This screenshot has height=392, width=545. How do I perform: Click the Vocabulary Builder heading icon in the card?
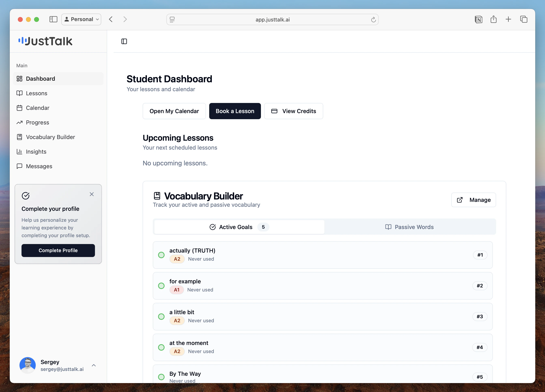157,196
